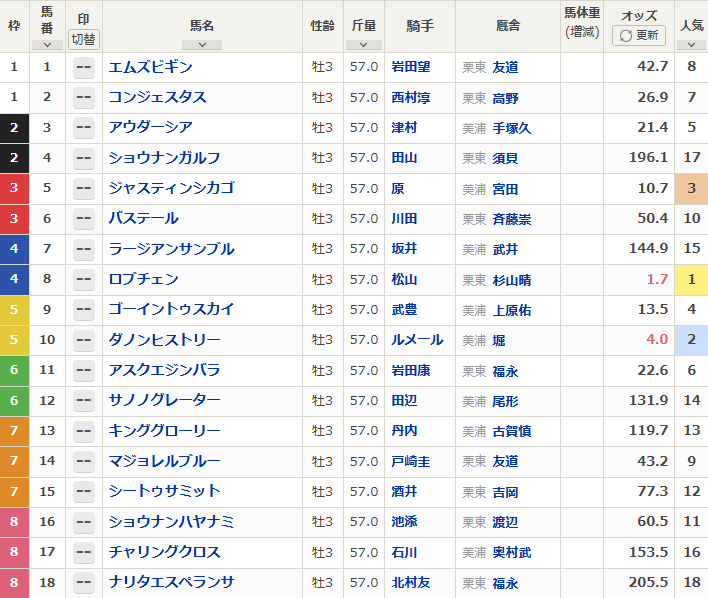Click the 切替 mark switch button

[84, 39]
